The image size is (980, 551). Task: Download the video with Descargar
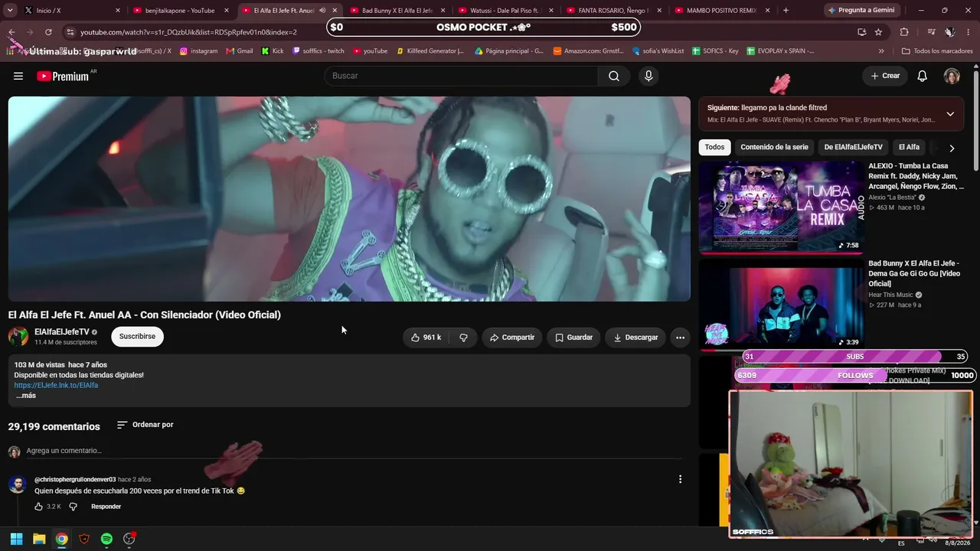click(635, 337)
